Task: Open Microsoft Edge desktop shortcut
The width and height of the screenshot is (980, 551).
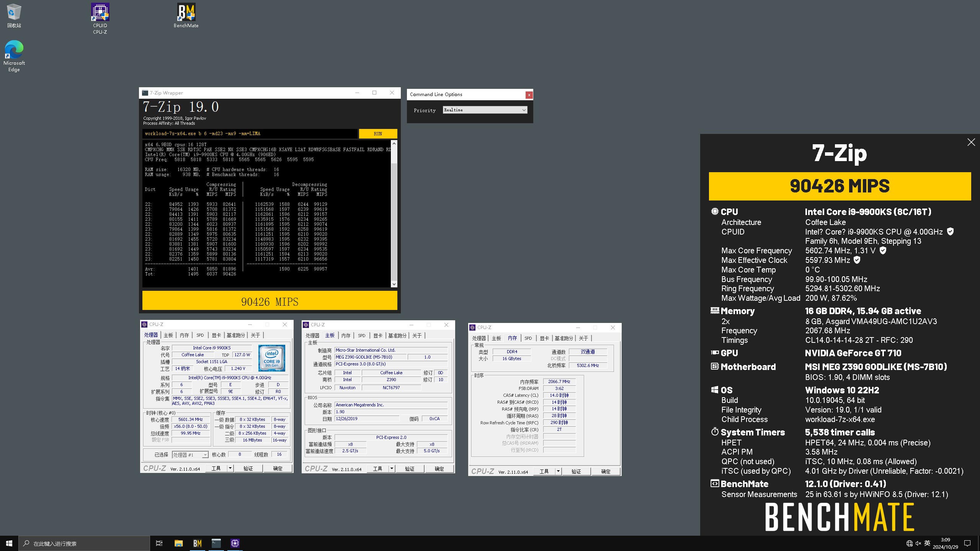Action: click(x=14, y=56)
